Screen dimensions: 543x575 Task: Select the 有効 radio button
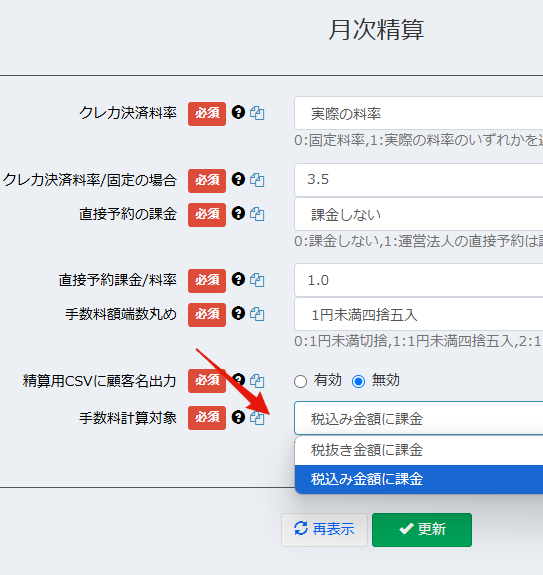tap(300, 381)
